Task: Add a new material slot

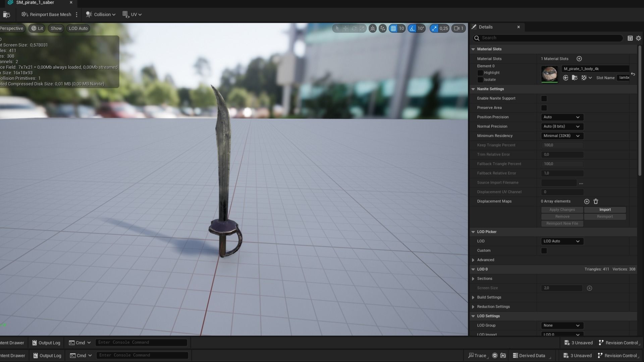Action: [x=579, y=59]
